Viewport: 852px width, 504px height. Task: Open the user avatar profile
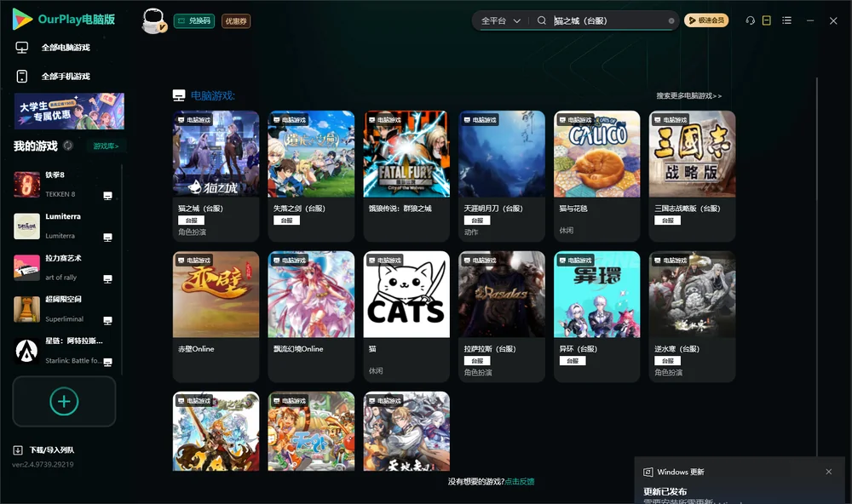click(x=153, y=20)
